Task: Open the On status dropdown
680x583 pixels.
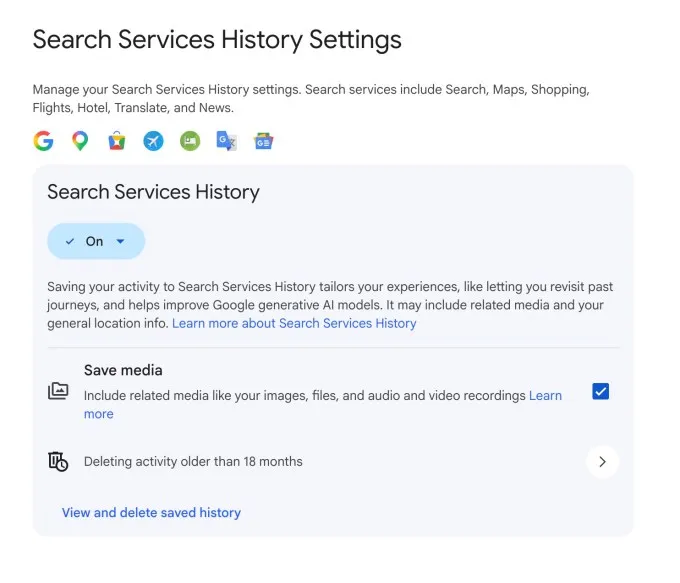Action: coord(96,241)
